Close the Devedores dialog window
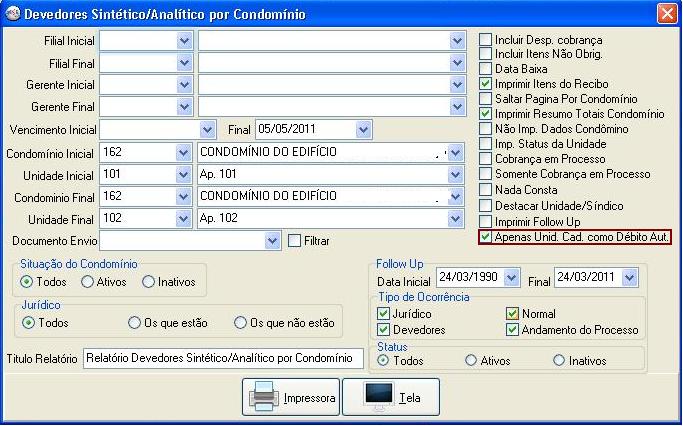This screenshot has height=426, width=683. pyautogui.click(x=666, y=14)
